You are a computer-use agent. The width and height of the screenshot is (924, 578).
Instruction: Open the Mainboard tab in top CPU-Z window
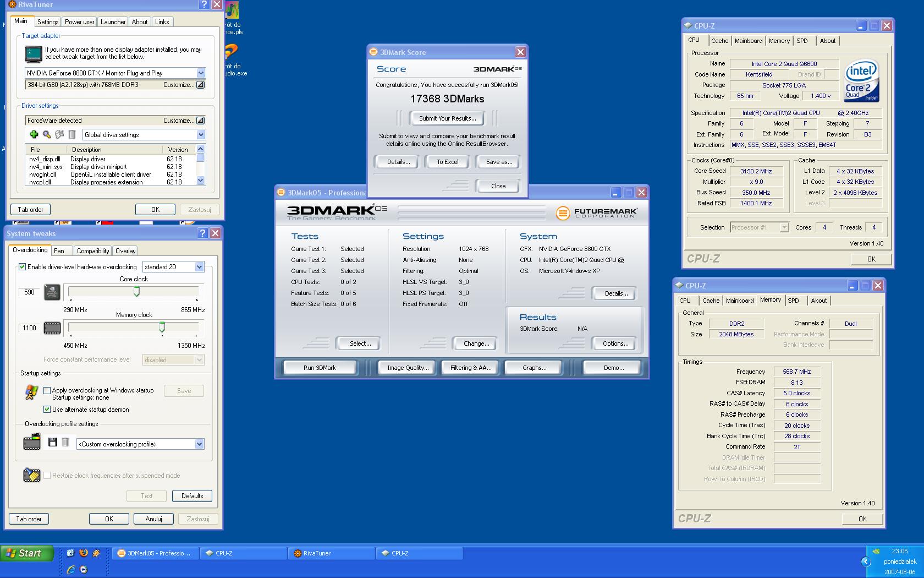[749, 41]
